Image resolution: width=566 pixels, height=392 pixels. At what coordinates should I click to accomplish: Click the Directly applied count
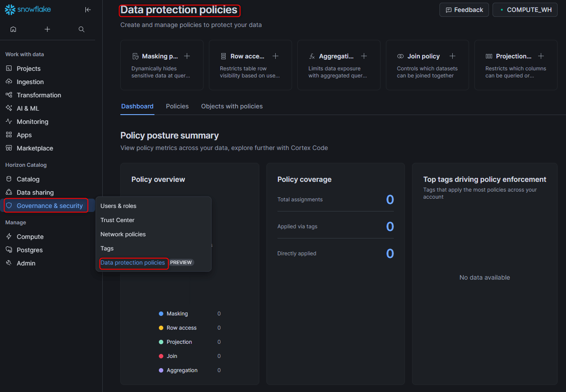pos(390,254)
